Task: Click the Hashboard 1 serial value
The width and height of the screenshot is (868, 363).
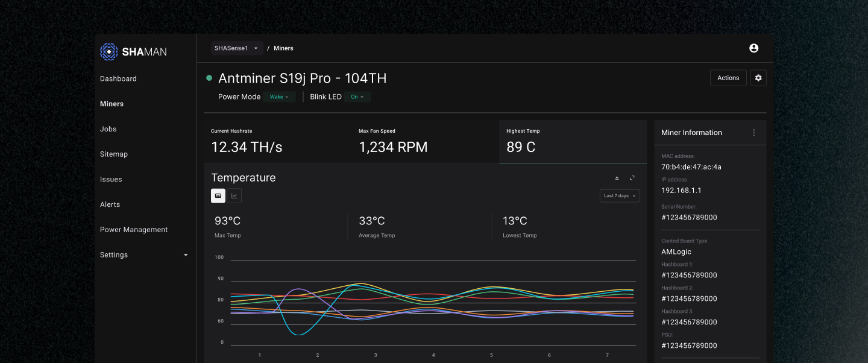Action: (x=689, y=276)
